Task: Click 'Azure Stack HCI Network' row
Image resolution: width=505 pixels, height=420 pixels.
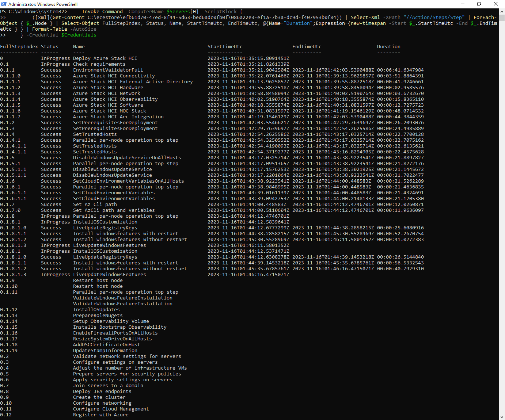Action: pyautogui.click(x=107, y=93)
